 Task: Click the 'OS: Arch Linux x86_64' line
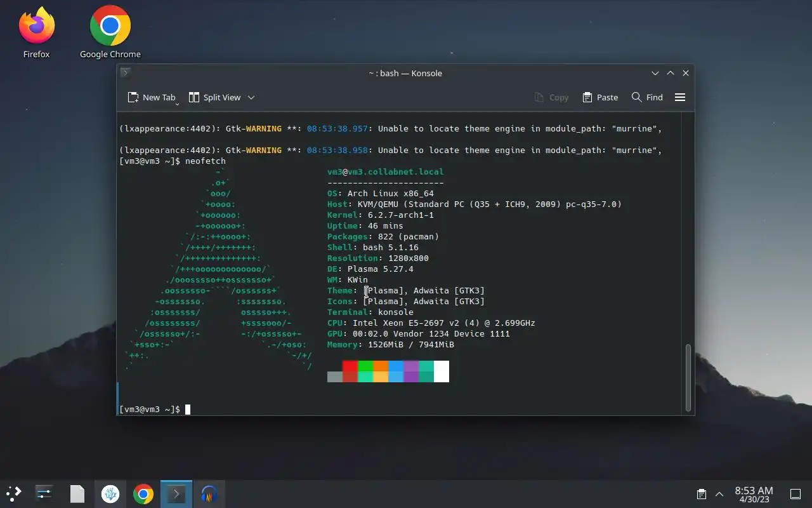381,194
